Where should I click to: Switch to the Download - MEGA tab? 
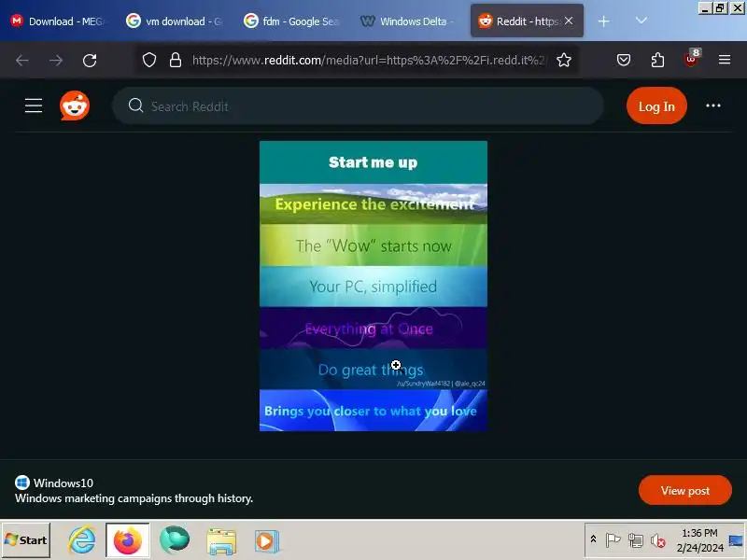pos(57,21)
